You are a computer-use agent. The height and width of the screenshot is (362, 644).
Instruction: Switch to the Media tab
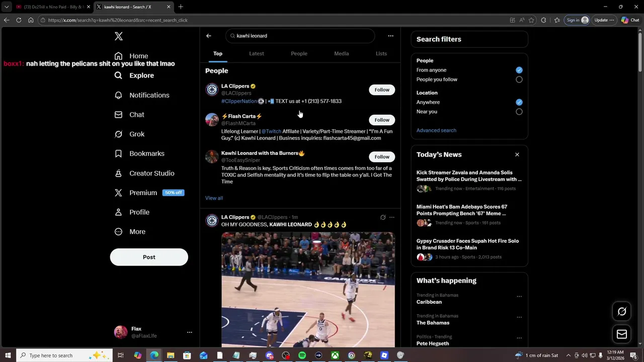point(341,53)
